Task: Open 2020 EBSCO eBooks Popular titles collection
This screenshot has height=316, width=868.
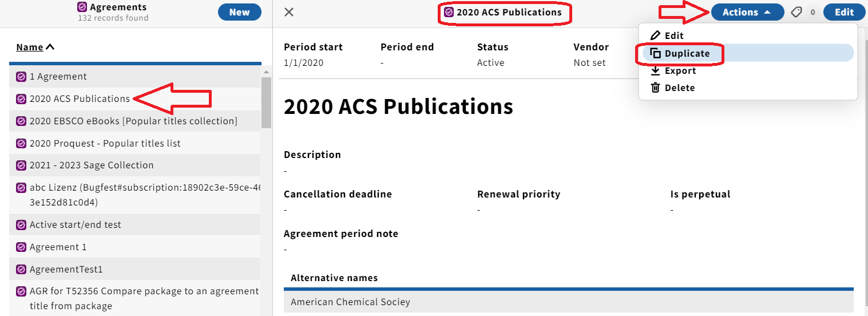Action: tap(135, 121)
